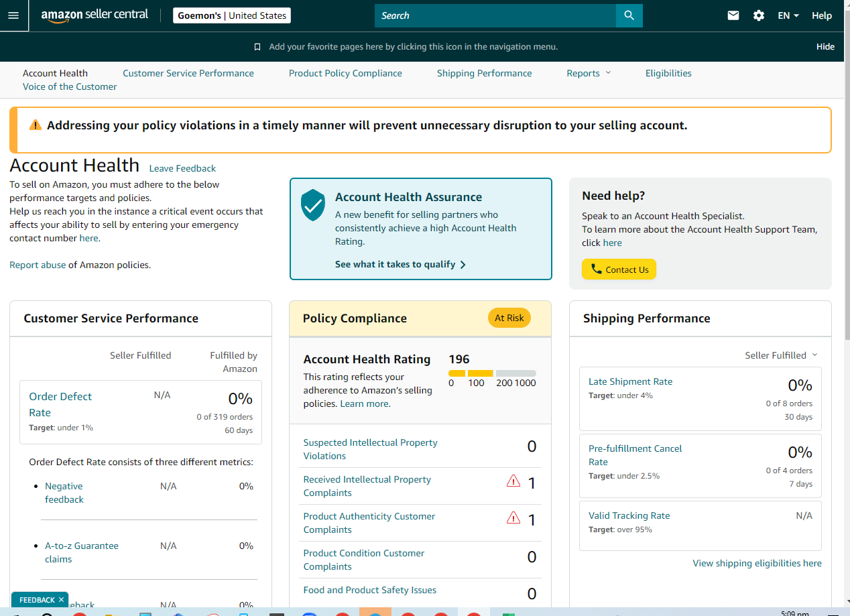Open the hamburger navigation menu
This screenshot has width=850, height=616.
point(13,15)
